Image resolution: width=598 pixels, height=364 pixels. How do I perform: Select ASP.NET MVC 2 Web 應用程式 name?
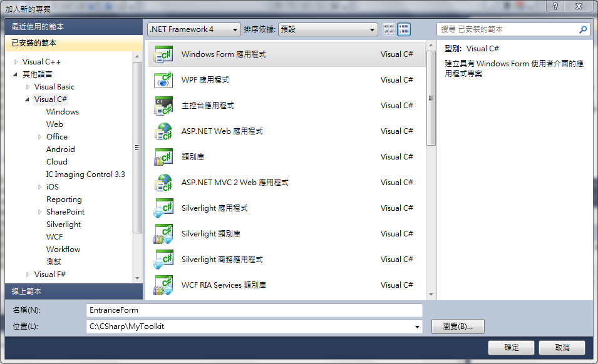click(x=235, y=183)
